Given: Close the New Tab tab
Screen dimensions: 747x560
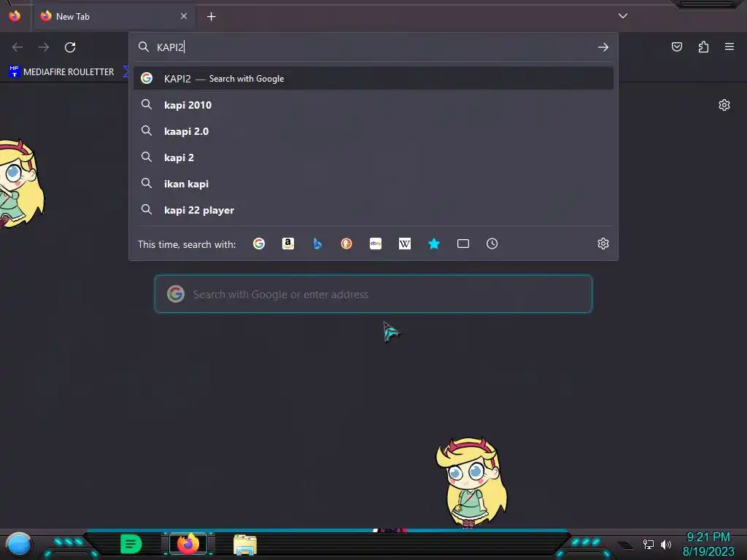Looking at the screenshot, I should click(184, 16).
